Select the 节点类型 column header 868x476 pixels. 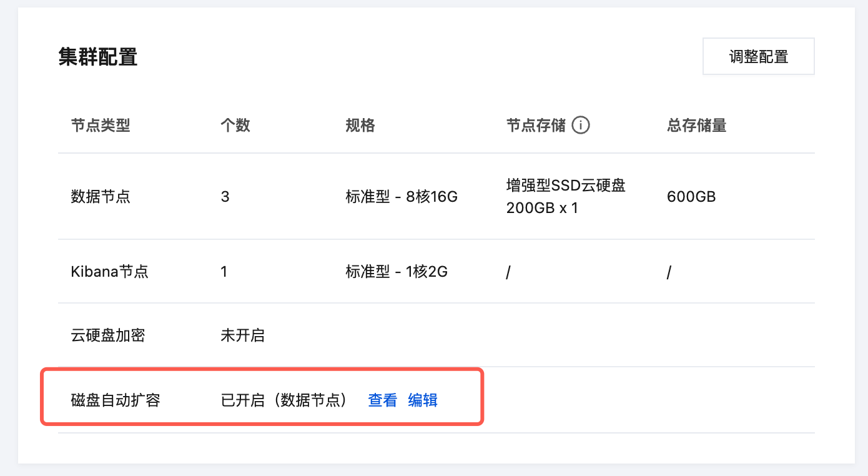click(101, 126)
